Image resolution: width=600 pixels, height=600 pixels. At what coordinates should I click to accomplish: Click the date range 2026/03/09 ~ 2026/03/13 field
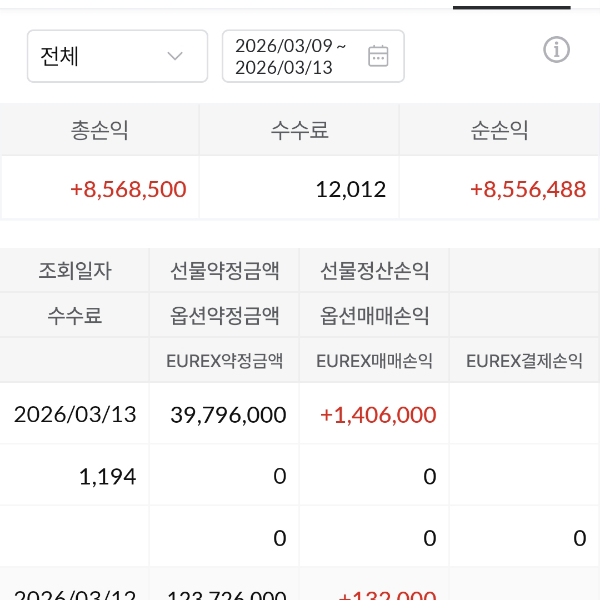(292, 56)
